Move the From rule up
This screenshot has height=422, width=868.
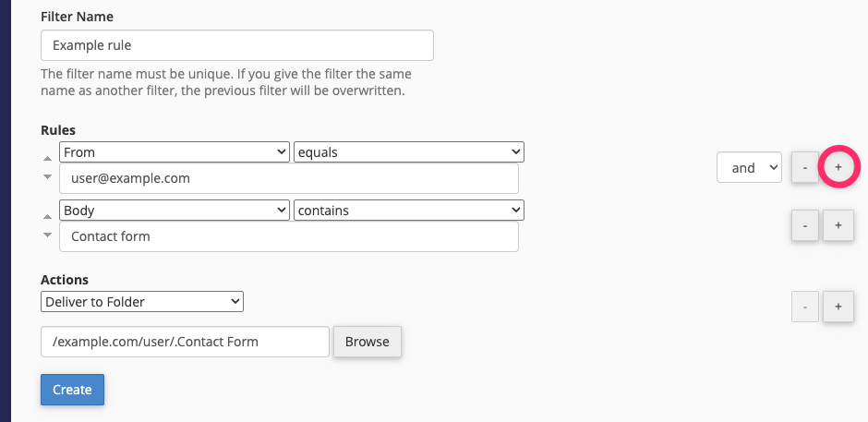pos(48,159)
